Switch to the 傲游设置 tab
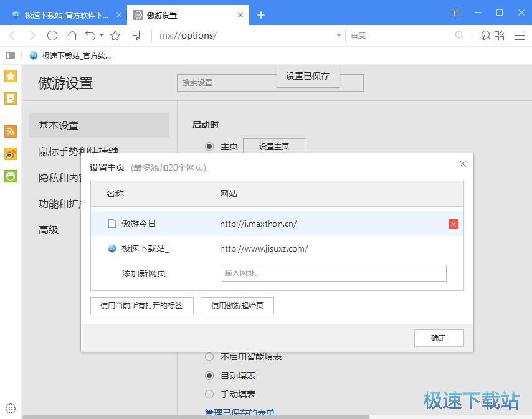Image resolution: width=532 pixels, height=419 pixels. pos(188,15)
